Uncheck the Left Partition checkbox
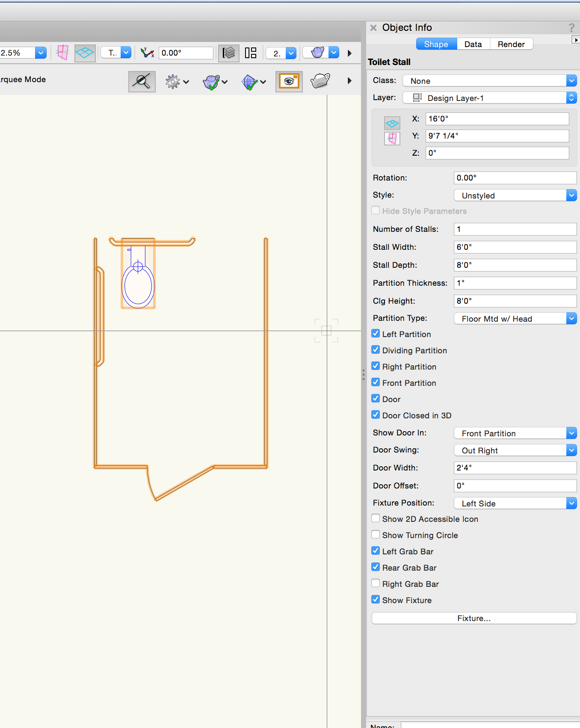 376,334
